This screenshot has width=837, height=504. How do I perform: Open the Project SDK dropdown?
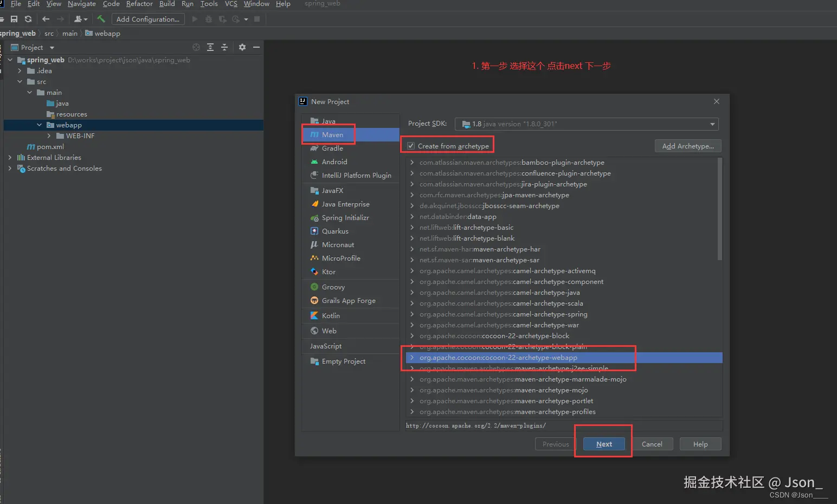pos(587,124)
